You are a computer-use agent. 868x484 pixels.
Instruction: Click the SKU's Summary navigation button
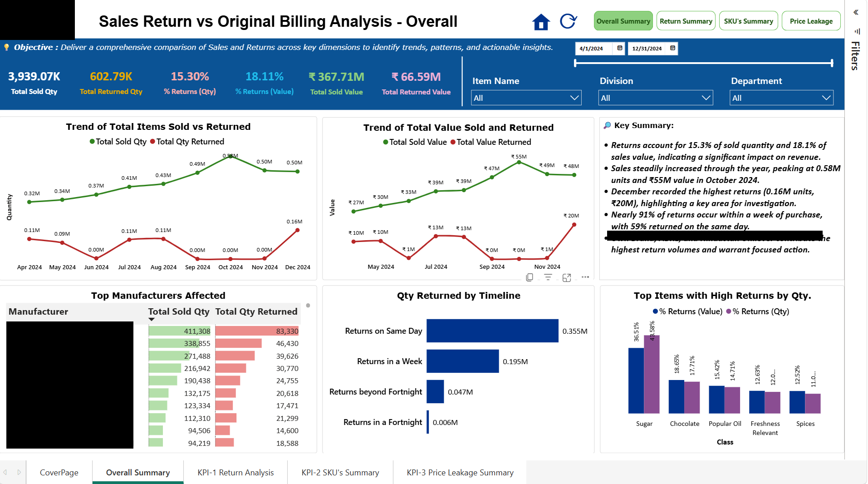748,21
